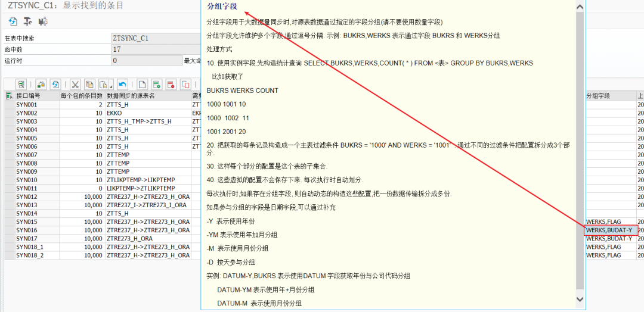This screenshot has height=312, width=644.
Task: Select the SYN016 interface cell
Action: coord(38,230)
